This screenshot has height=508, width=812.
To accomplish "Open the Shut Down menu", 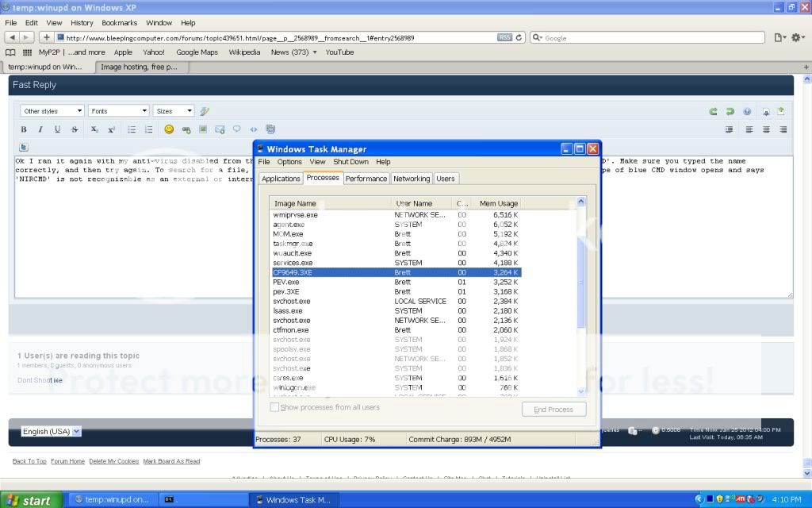I will [350, 162].
